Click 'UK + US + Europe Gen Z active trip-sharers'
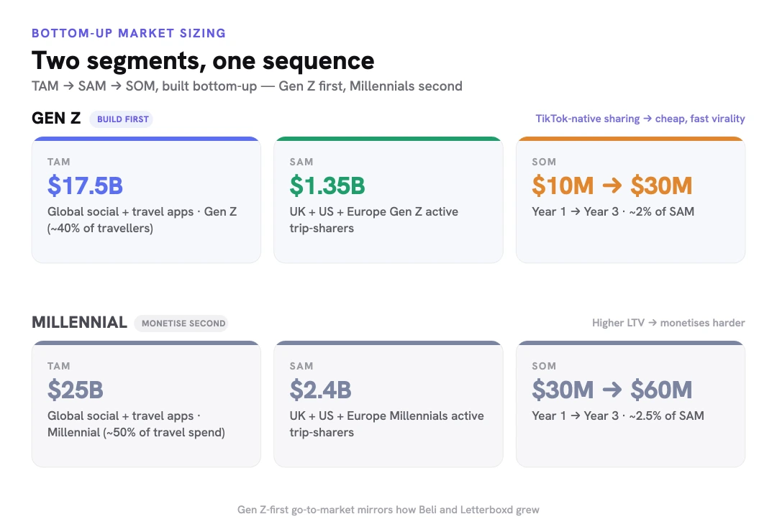 (373, 220)
